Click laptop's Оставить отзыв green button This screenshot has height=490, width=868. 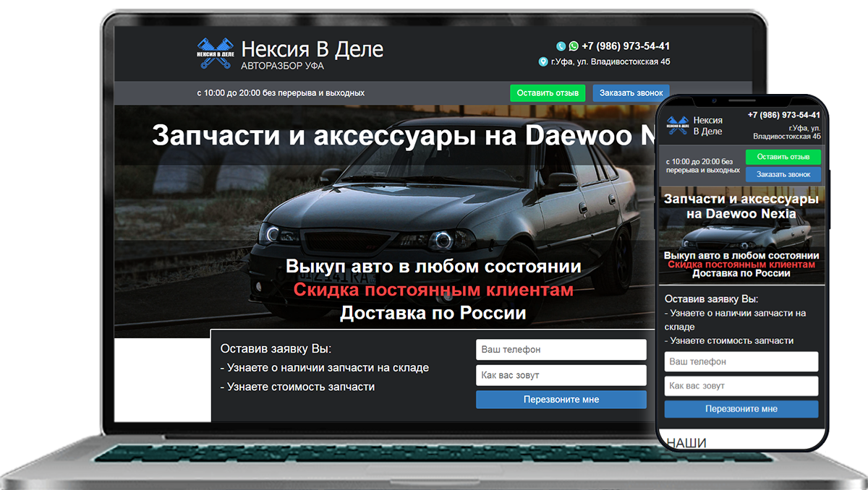[x=548, y=93]
